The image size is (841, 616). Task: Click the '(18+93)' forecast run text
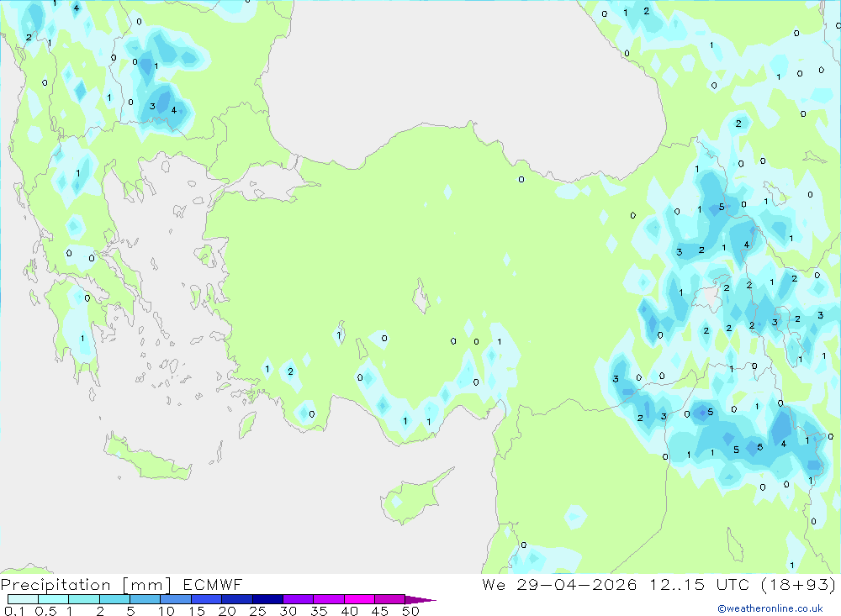point(798,584)
